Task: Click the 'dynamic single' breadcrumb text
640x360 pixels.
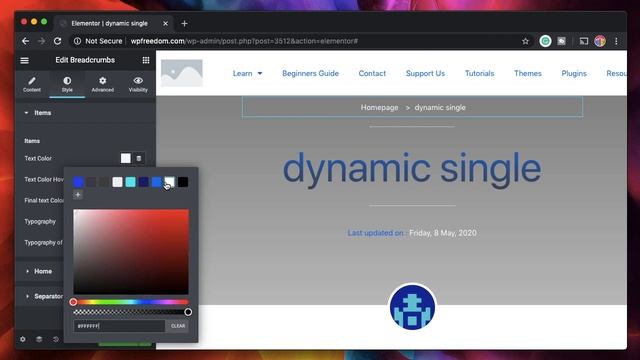Action: coord(440,107)
